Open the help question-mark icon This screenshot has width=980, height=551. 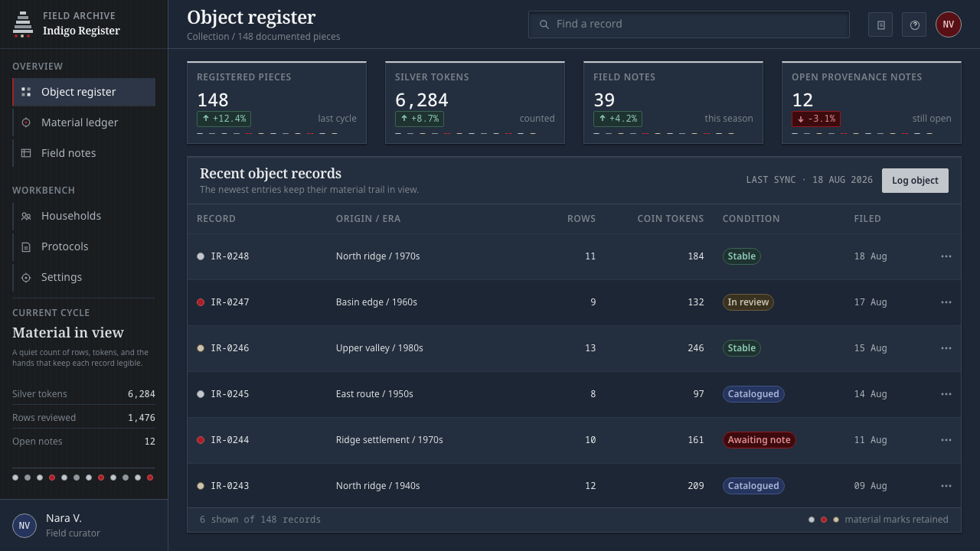pos(914,24)
